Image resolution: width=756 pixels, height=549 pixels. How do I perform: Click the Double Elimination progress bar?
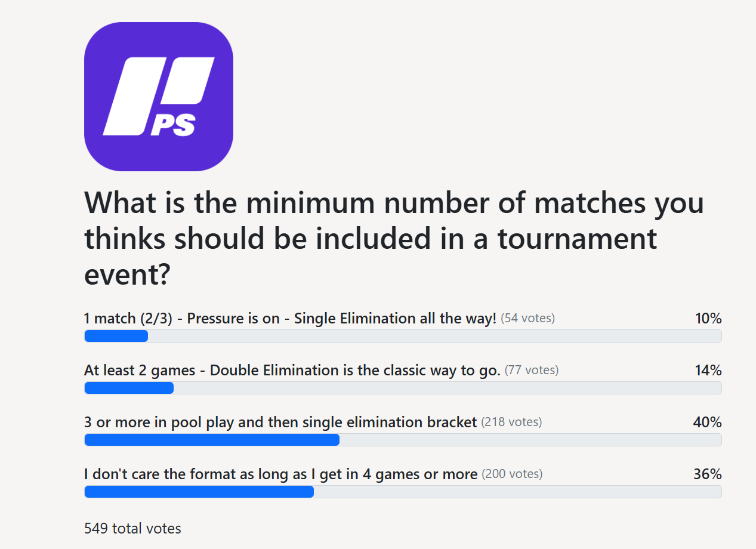pyautogui.click(x=403, y=388)
